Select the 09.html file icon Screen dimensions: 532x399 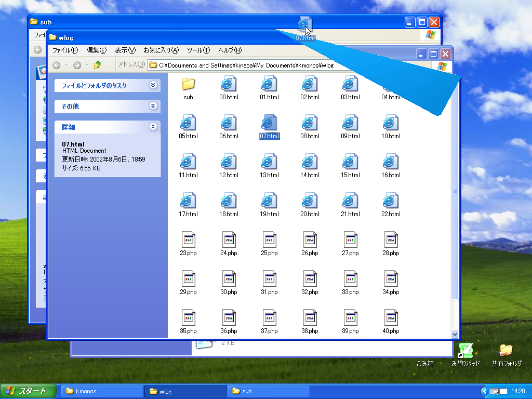click(x=350, y=123)
